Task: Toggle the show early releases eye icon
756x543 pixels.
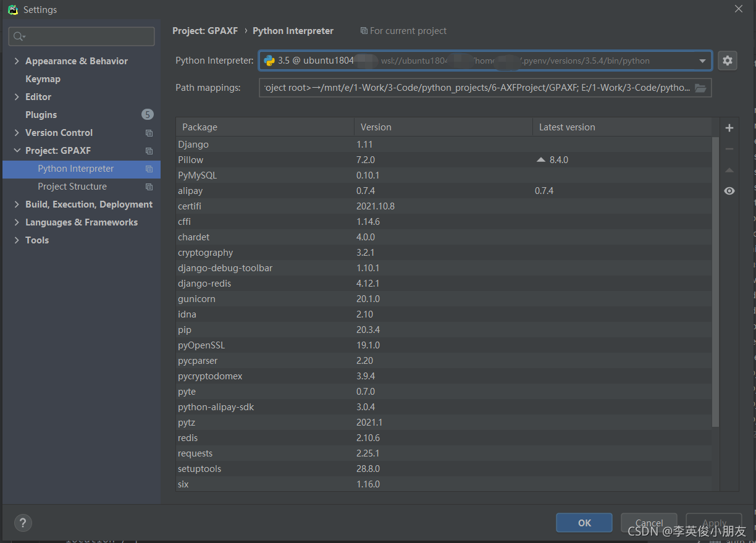Action: coord(729,191)
